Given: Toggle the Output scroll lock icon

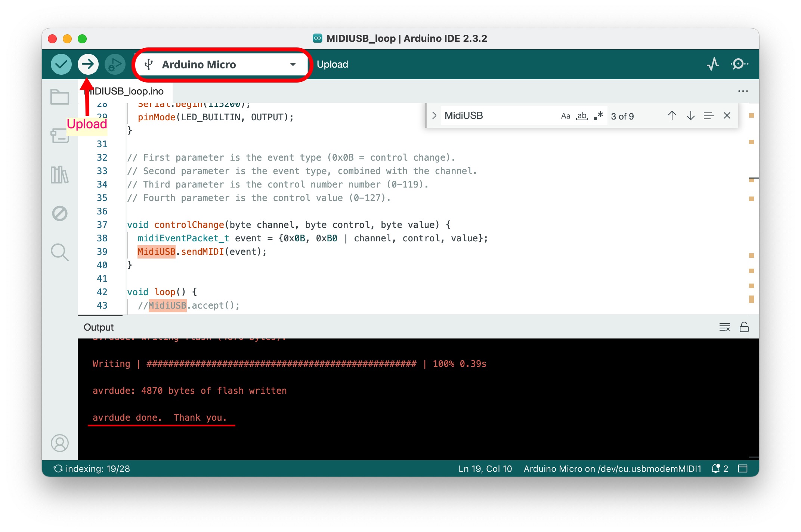Looking at the screenshot, I should click(x=744, y=327).
